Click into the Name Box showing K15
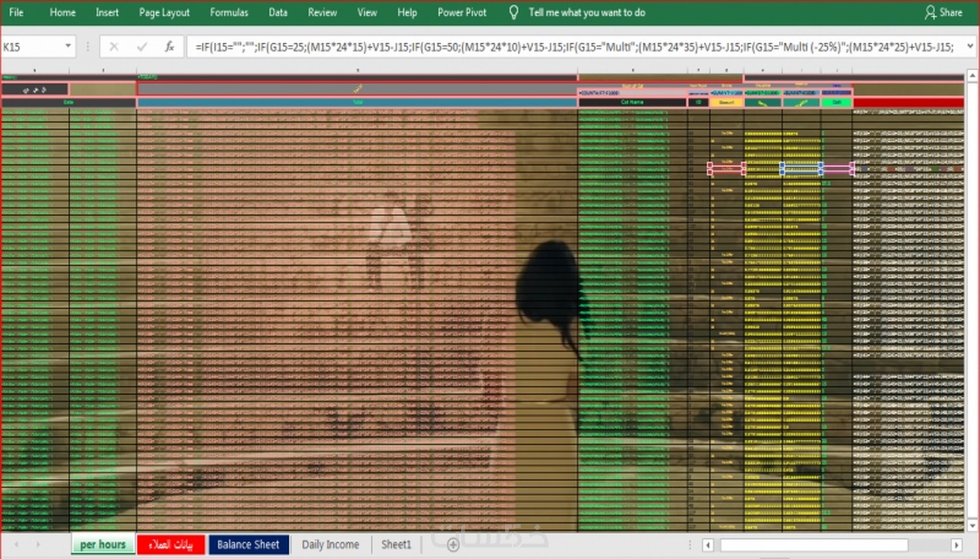This screenshot has width=980, height=559. [x=32, y=47]
